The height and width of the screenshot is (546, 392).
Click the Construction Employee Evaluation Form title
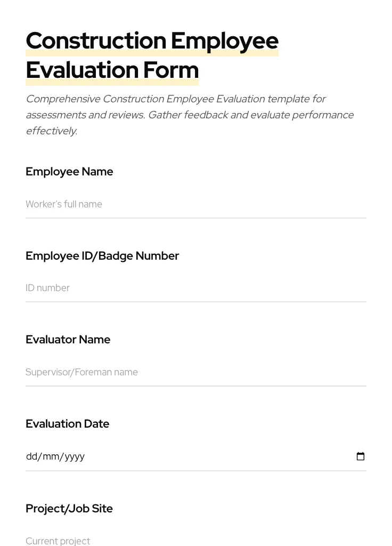pos(152,55)
